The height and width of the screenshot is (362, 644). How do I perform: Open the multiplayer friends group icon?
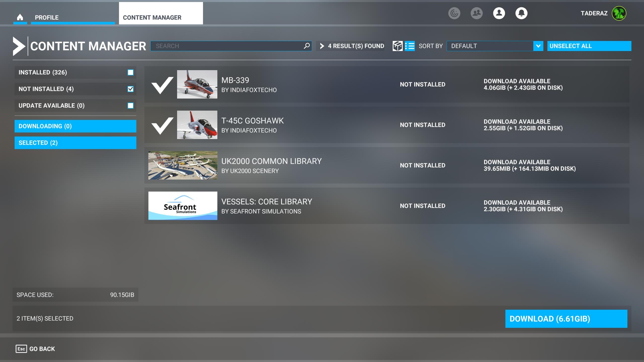(x=476, y=13)
